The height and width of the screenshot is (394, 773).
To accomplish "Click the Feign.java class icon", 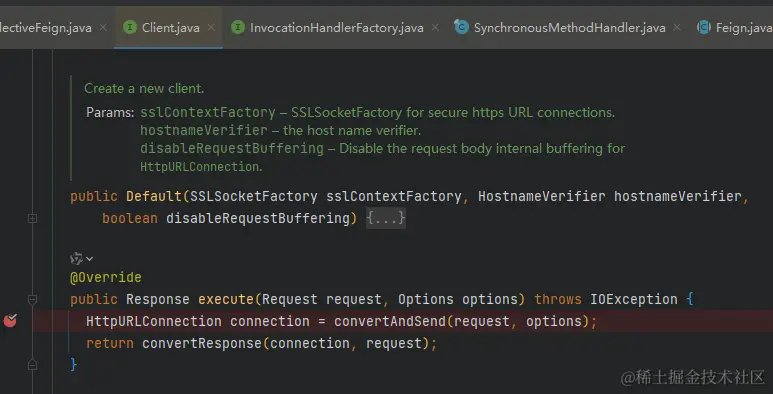I will (x=703, y=27).
